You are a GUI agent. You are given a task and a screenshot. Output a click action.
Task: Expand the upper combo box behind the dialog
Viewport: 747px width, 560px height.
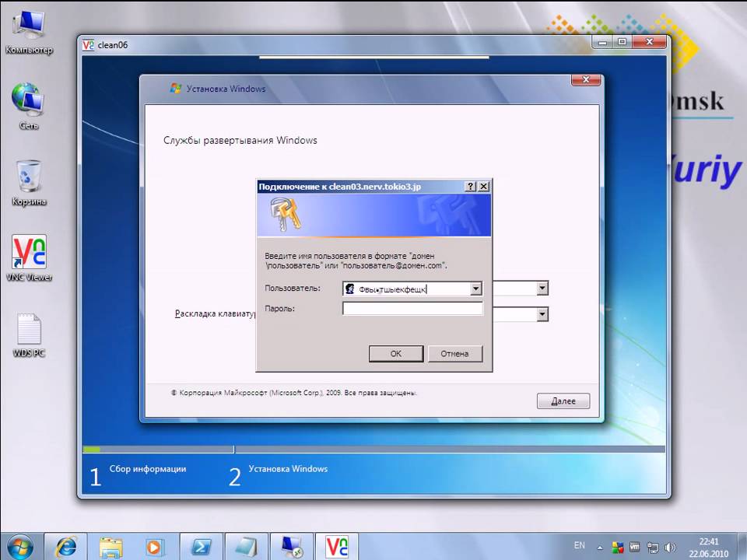tap(542, 288)
